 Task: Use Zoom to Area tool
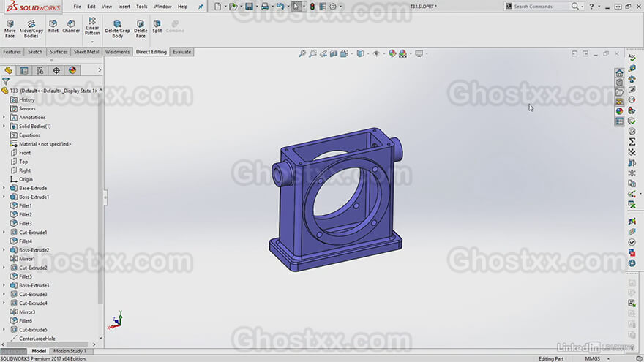[x=312, y=53]
